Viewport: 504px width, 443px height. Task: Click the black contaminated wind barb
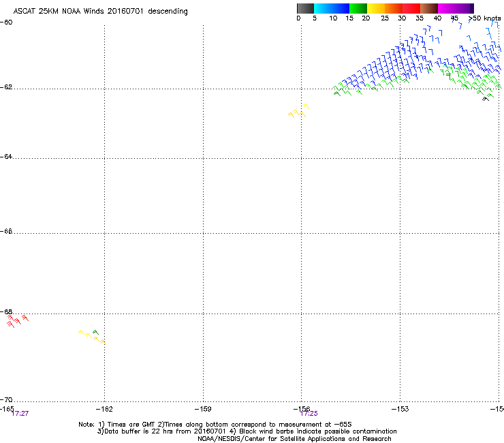point(486,99)
